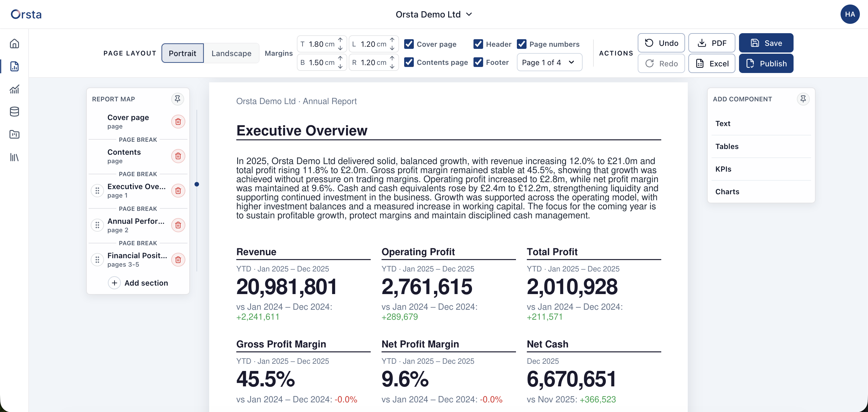Screen dimensions: 868x412
Task: Grab the Executive Overview drag handle
Action: 97,191
